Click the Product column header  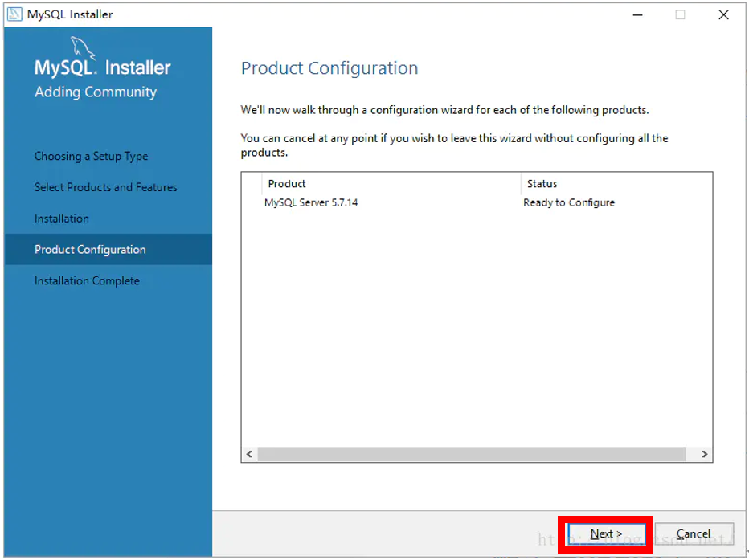pyautogui.click(x=287, y=183)
